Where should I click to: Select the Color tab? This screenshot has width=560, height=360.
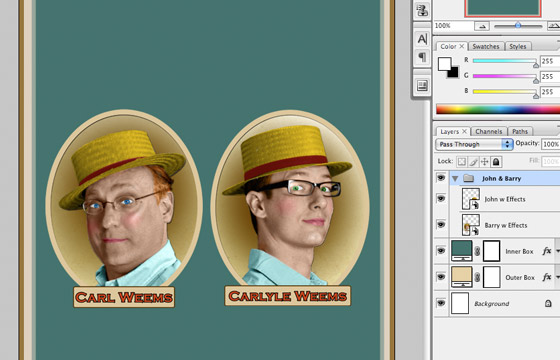[448, 46]
